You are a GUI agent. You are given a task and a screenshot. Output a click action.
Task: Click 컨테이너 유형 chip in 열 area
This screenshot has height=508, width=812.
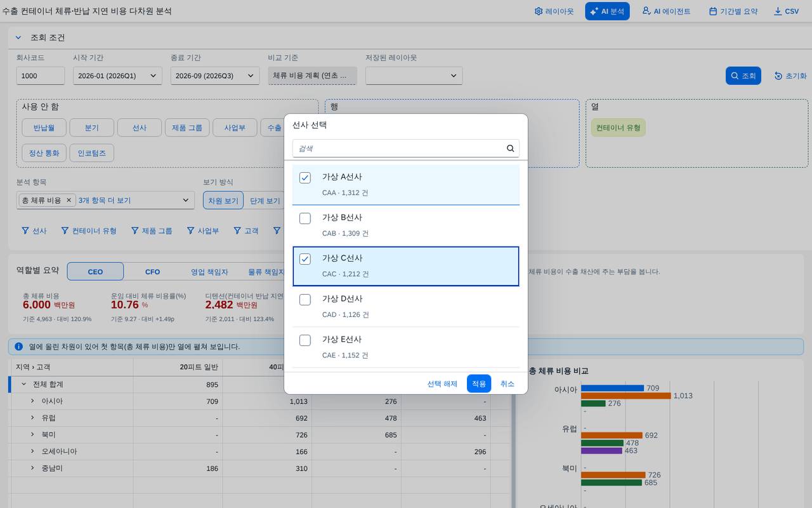click(x=618, y=128)
